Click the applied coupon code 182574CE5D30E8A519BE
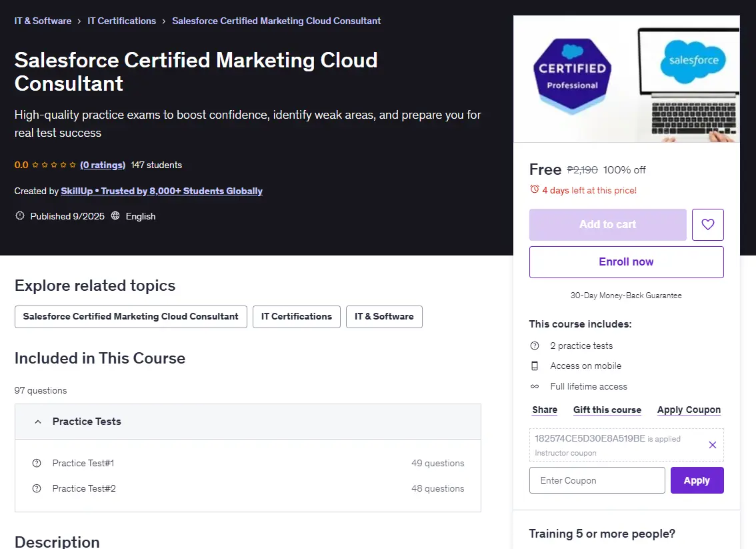Viewport: 756px width, 549px height. pyautogui.click(x=589, y=438)
